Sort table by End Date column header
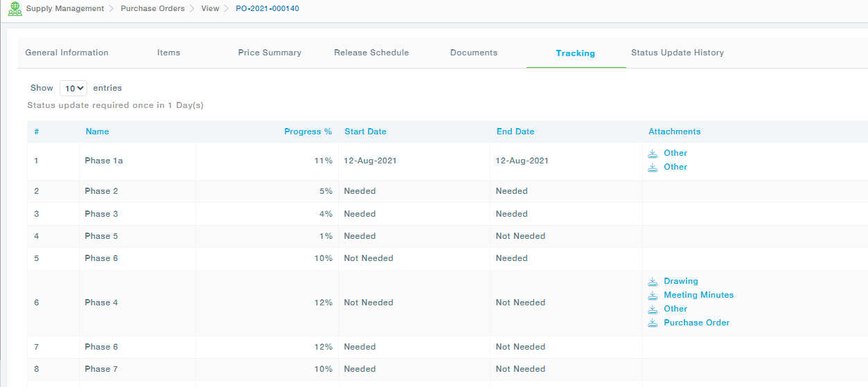 coord(515,132)
